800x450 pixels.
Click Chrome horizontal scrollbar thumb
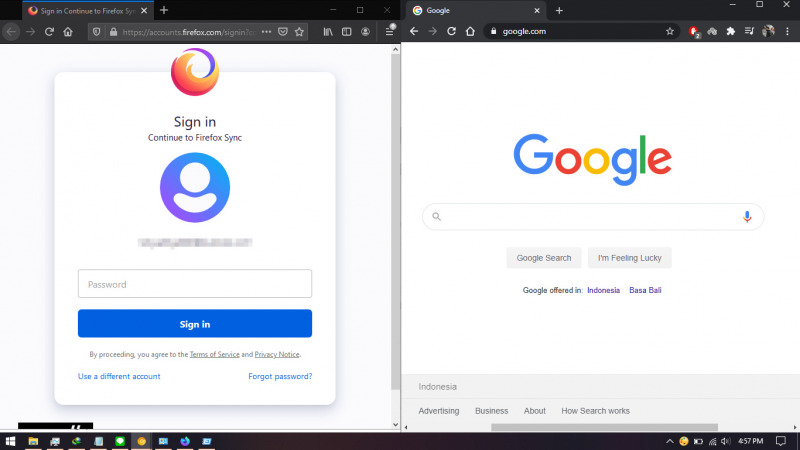tap(604, 427)
